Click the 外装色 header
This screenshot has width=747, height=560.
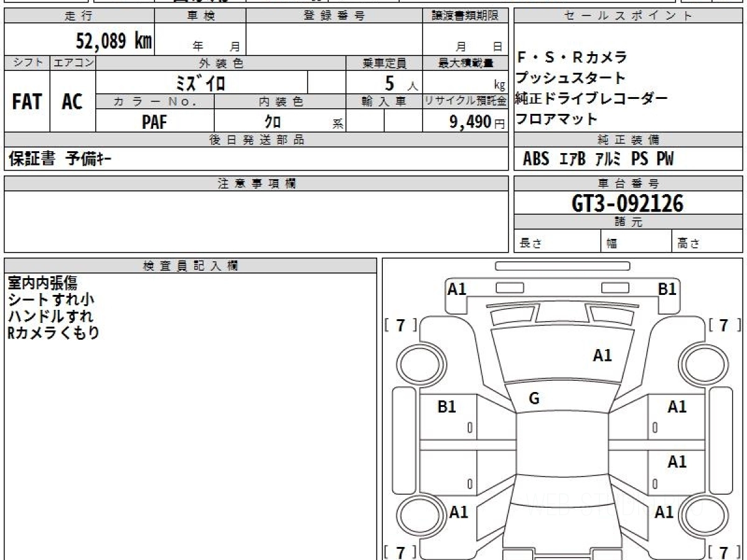[220, 63]
